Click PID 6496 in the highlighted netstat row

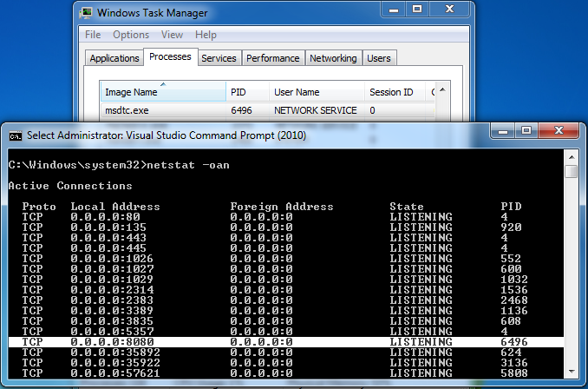[x=514, y=342]
